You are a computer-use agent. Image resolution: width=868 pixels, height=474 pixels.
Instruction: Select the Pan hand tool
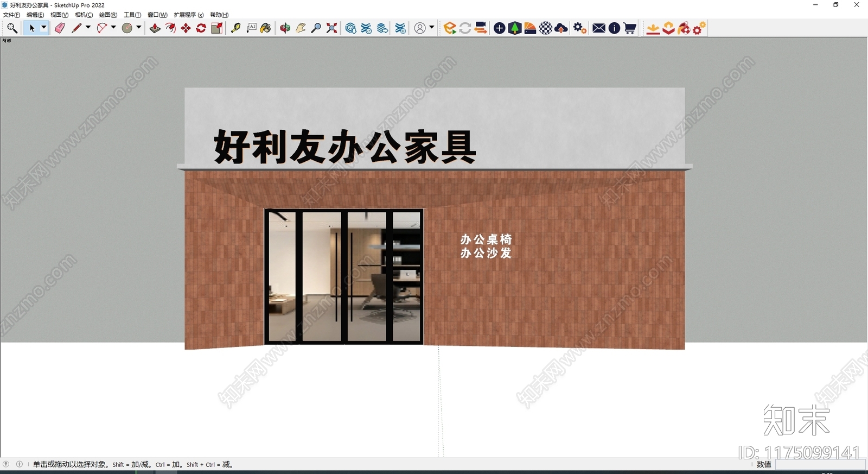[301, 28]
